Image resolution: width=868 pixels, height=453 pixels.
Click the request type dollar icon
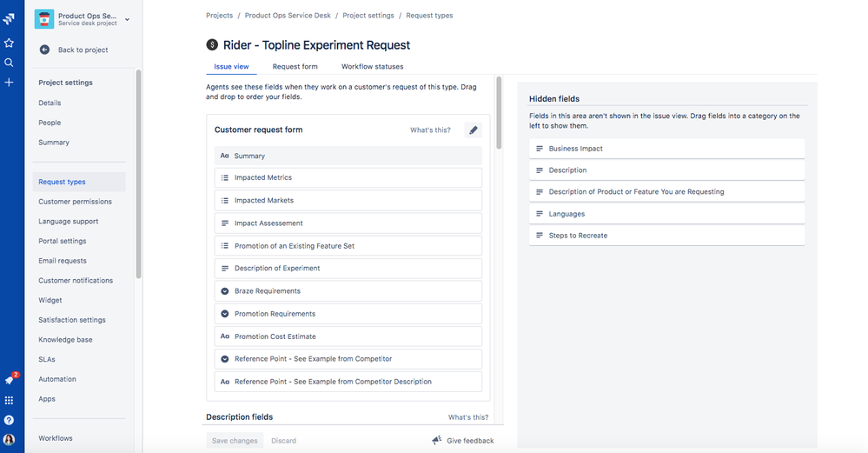point(212,45)
